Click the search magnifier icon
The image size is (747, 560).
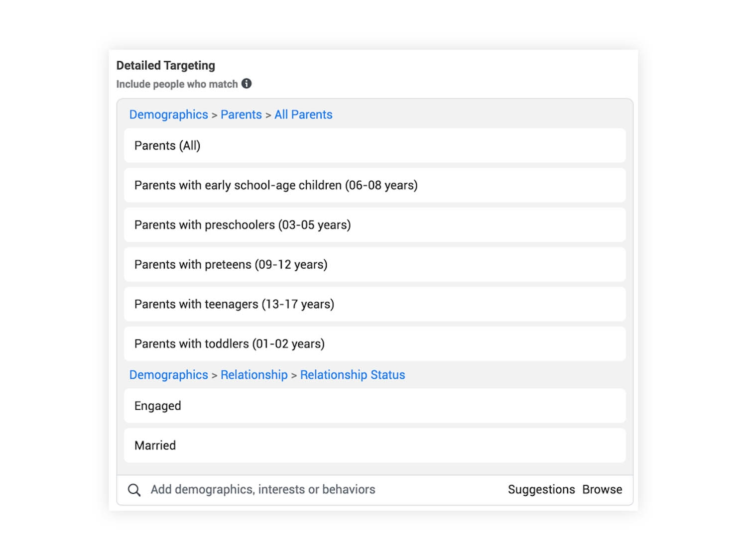tap(134, 490)
